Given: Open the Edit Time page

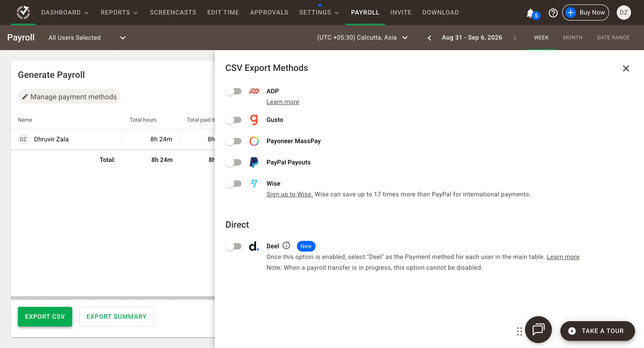Looking at the screenshot, I should [223, 13].
